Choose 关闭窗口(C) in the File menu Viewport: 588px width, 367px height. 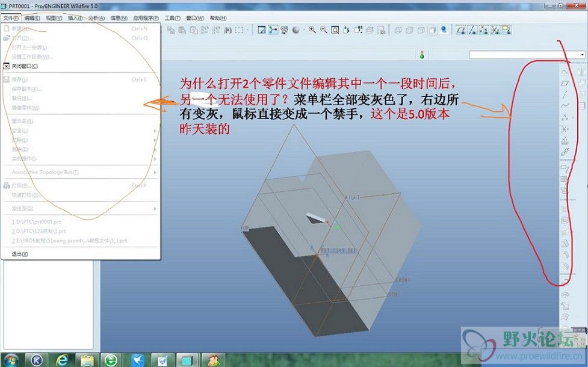[x=81, y=66]
